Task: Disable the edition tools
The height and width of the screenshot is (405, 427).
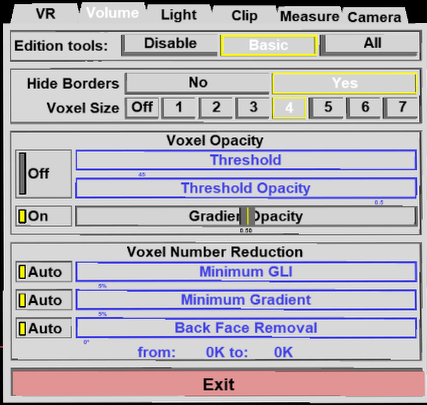Action: [170, 45]
